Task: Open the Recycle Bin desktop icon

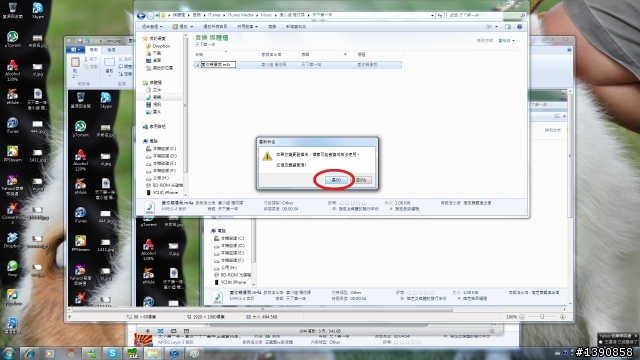Action: pyautogui.click(x=13, y=11)
